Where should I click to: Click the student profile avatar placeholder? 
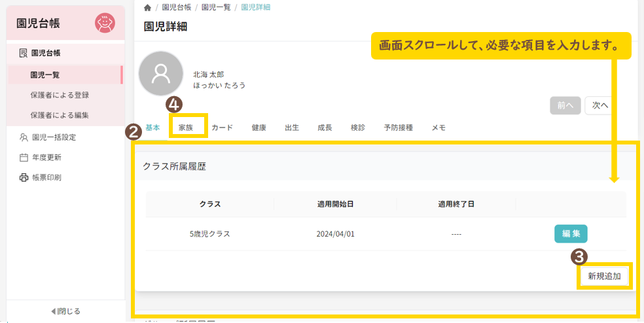point(161,74)
